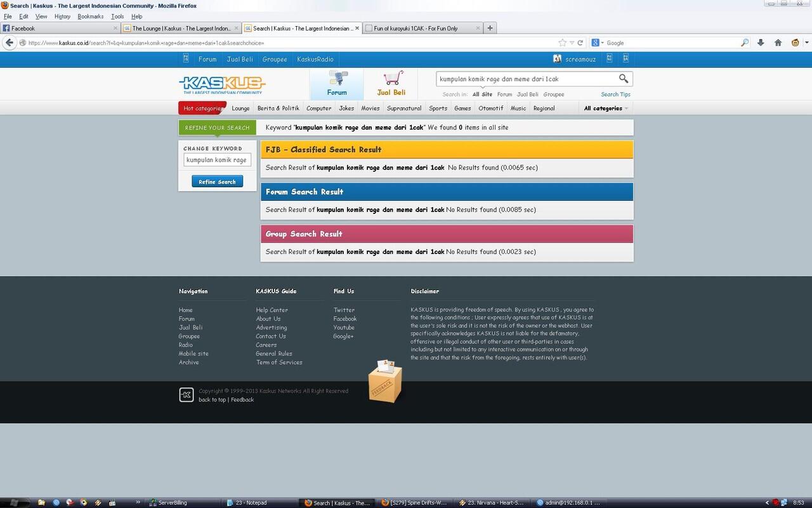The width and height of the screenshot is (812, 508).
Task: Open the History menu
Action: (62, 17)
